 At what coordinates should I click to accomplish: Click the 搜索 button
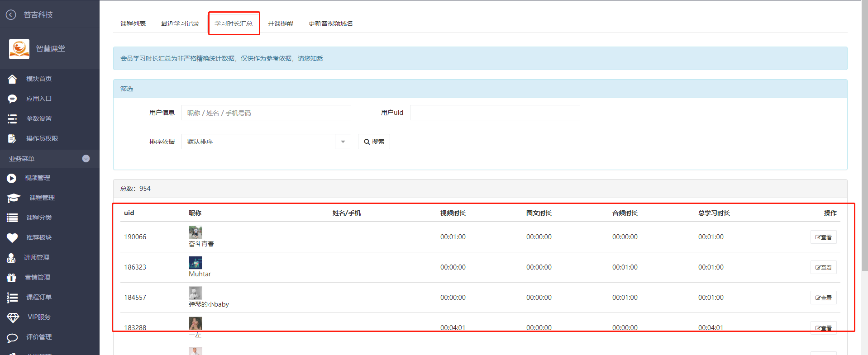374,142
